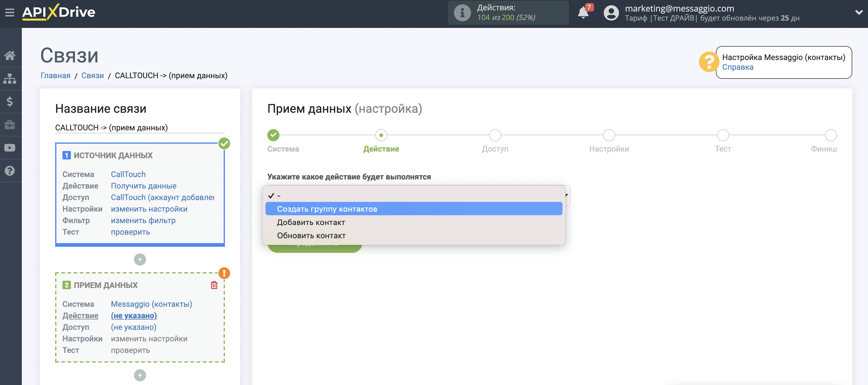Screen dimensions: 868x385
Task: Go to the 'Система' step circle
Action: [x=273, y=135]
